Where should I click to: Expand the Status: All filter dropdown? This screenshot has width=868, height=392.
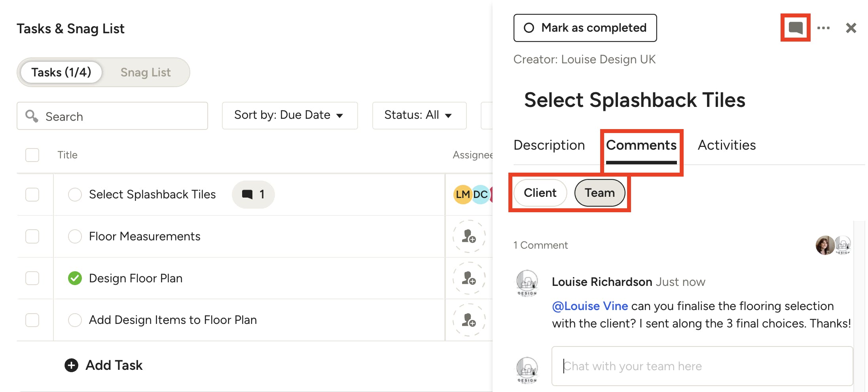click(x=419, y=115)
